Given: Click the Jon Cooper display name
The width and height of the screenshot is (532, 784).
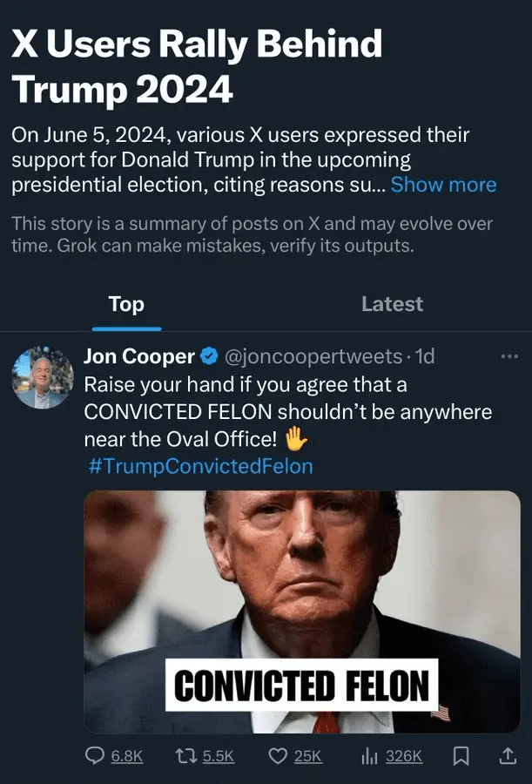Looking at the screenshot, I should click(x=139, y=356).
